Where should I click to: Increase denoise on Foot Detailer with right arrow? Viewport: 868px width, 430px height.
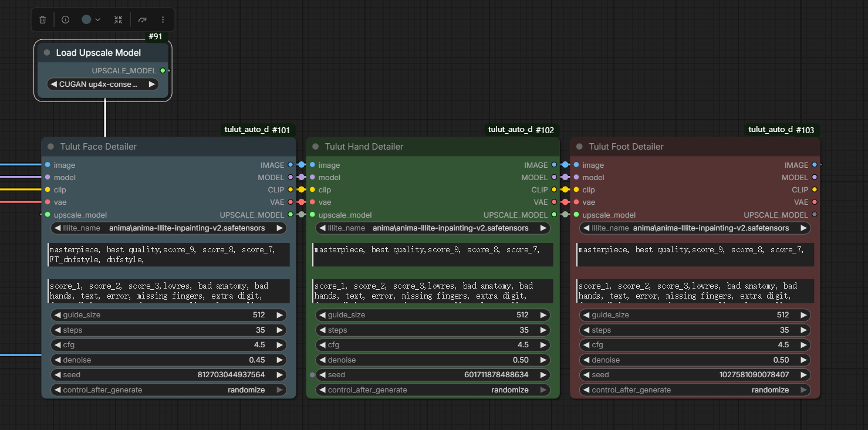[803, 360]
